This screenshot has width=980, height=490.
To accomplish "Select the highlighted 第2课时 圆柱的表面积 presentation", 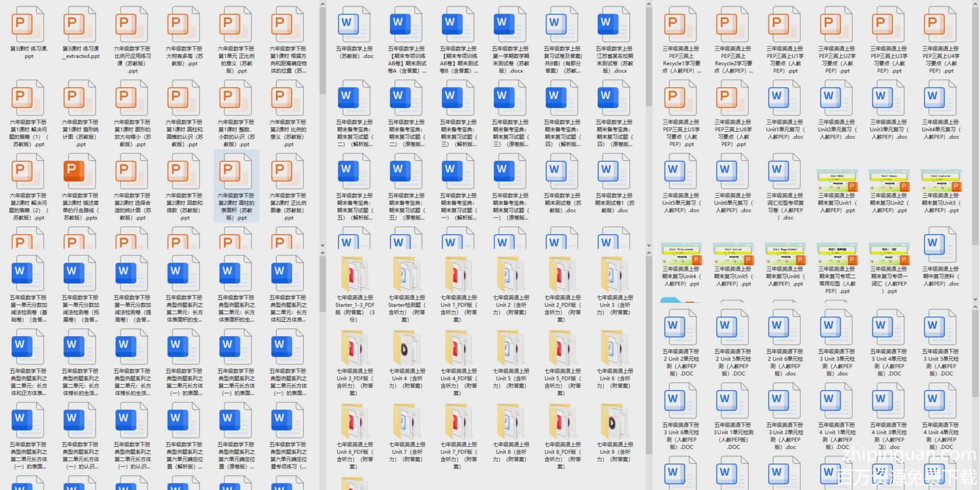I will point(236,186).
